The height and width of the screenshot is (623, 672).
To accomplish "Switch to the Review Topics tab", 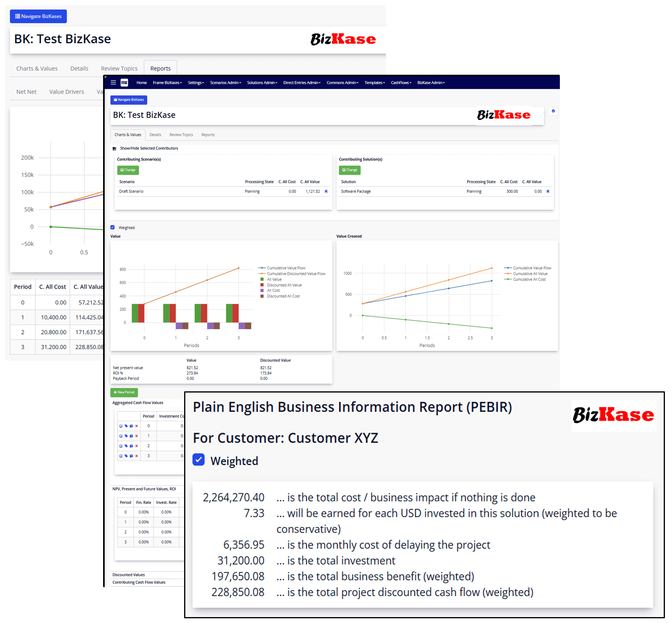I will click(x=181, y=135).
